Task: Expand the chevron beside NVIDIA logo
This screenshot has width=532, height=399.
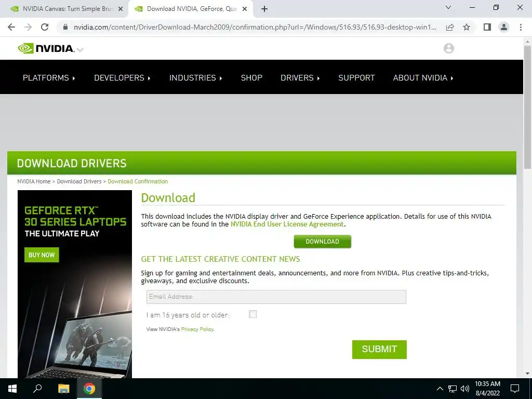Action: click(x=80, y=50)
